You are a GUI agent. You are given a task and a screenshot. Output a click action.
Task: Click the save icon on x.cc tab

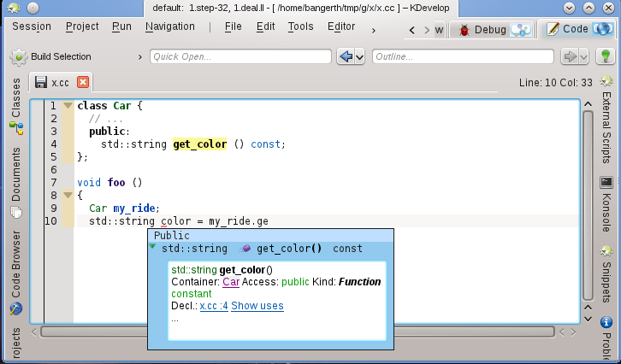tap(41, 83)
